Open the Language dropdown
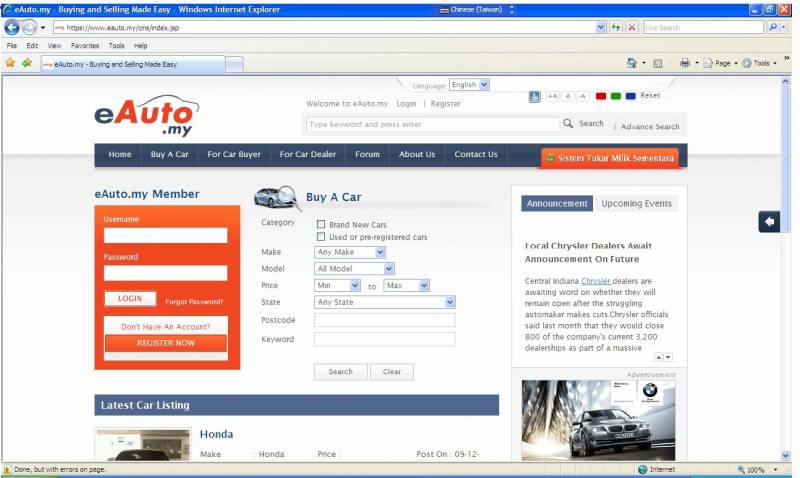The image size is (800, 478). tap(469, 85)
